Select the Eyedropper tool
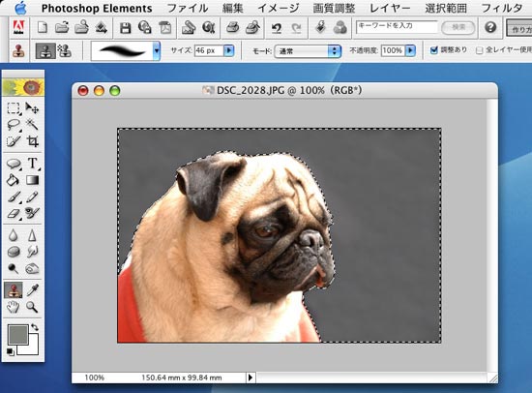The width and height of the screenshot is (532, 393). [x=32, y=290]
